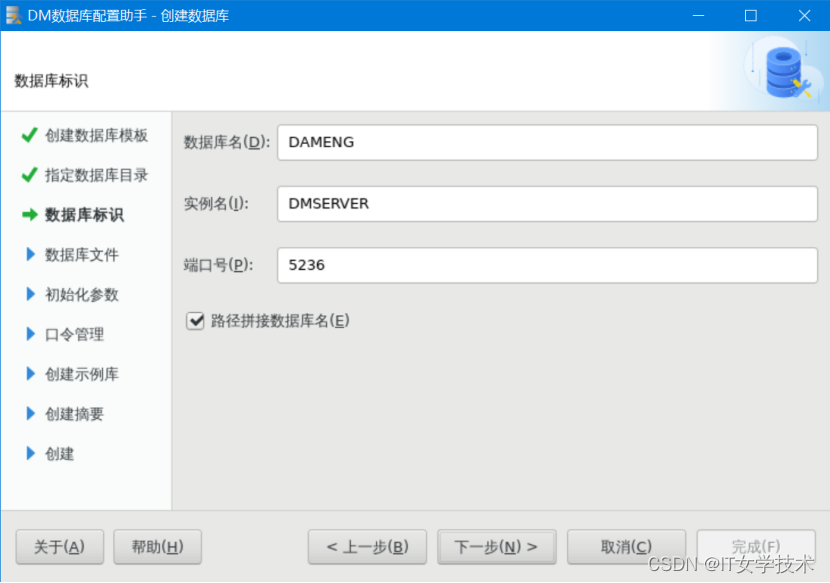Select the 数据库标识 step label
Screen dimensions: 830x583
(x=84, y=215)
